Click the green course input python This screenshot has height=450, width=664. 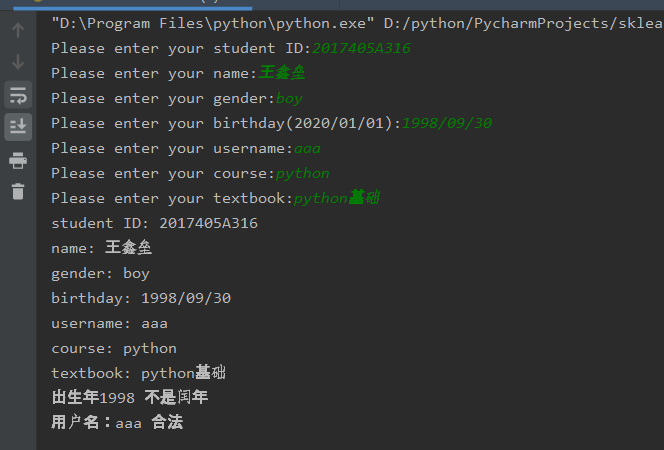click(x=302, y=174)
